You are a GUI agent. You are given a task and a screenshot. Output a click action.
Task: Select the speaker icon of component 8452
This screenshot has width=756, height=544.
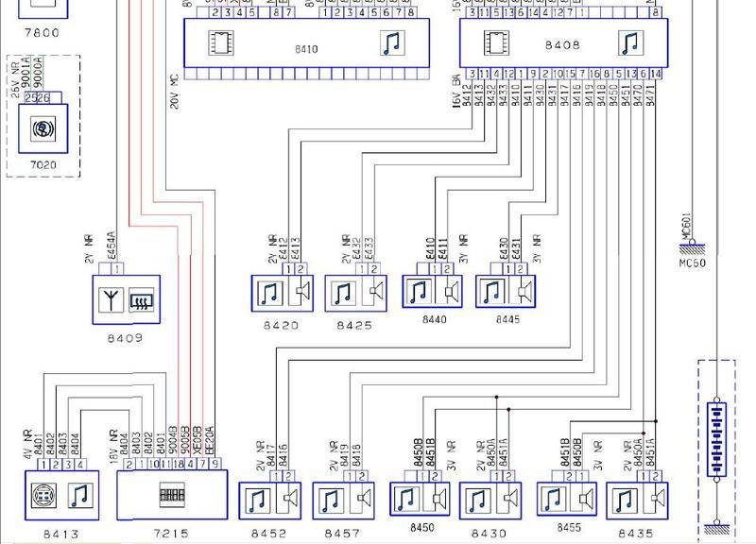coord(290,501)
